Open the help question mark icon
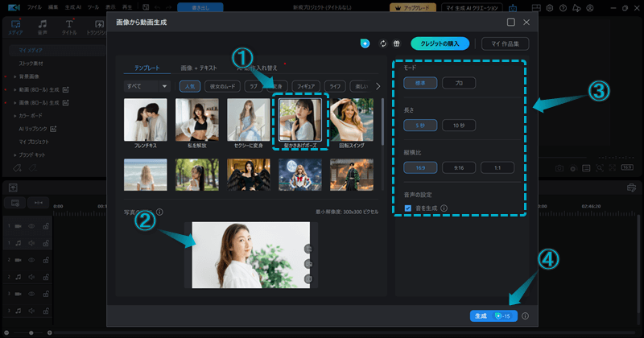Screen dimensions: 644x338 (x=563, y=8)
